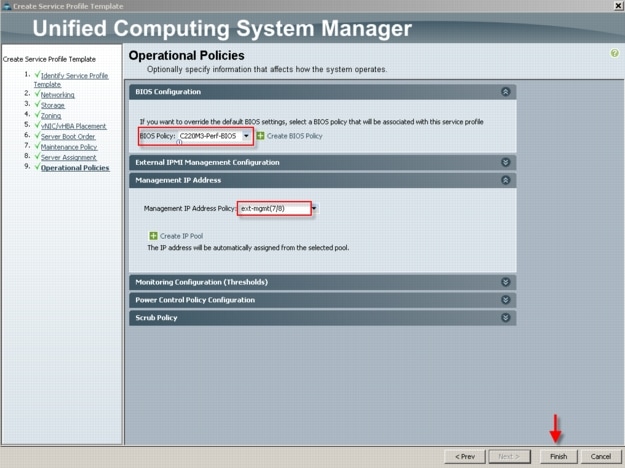Click the Create IP Pool link
The image size is (625, 468).
tap(181, 236)
